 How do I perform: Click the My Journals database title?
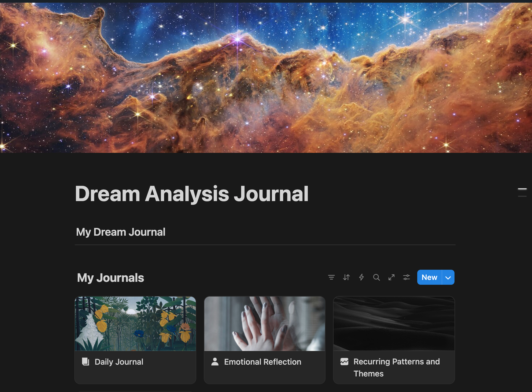tap(110, 278)
